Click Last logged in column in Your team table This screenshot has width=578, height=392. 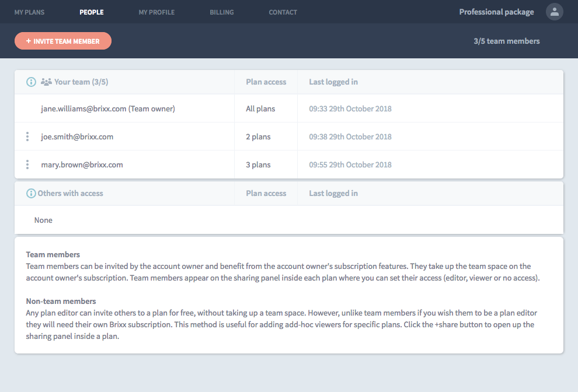point(333,82)
